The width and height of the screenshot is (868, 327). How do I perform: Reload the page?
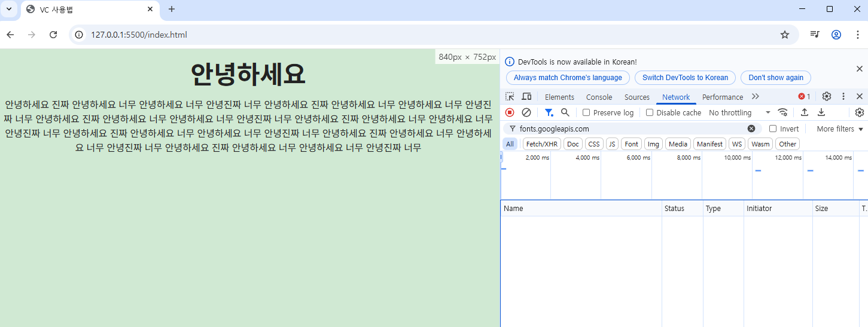53,35
